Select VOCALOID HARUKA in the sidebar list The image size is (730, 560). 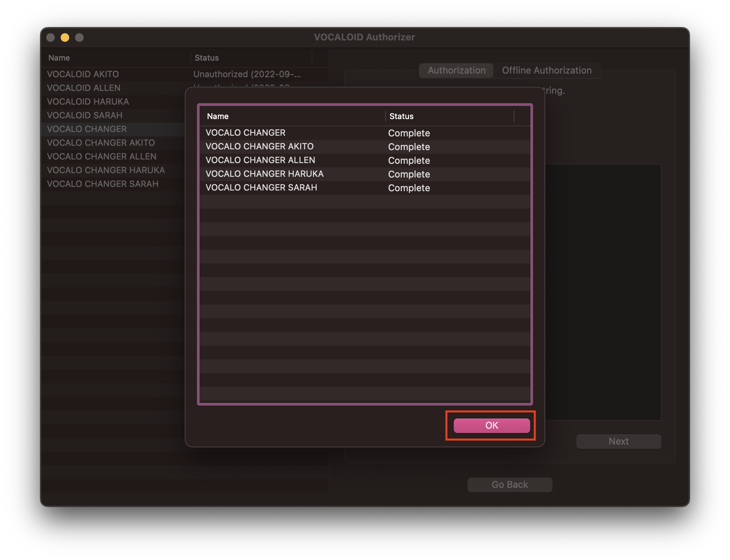point(88,102)
